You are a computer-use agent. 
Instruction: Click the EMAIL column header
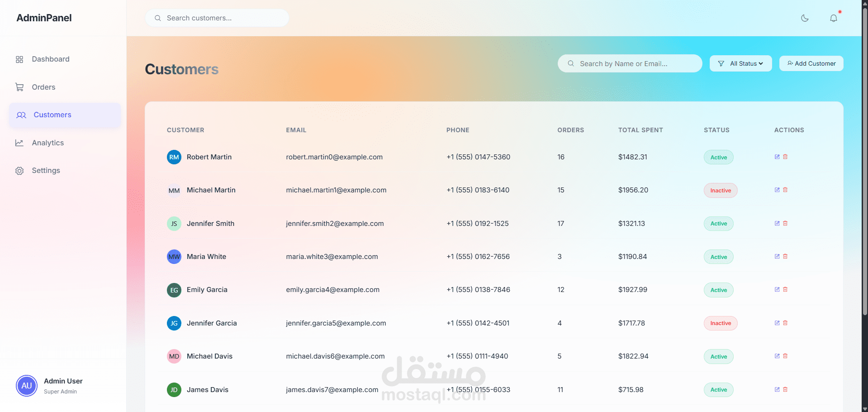pyautogui.click(x=296, y=130)
